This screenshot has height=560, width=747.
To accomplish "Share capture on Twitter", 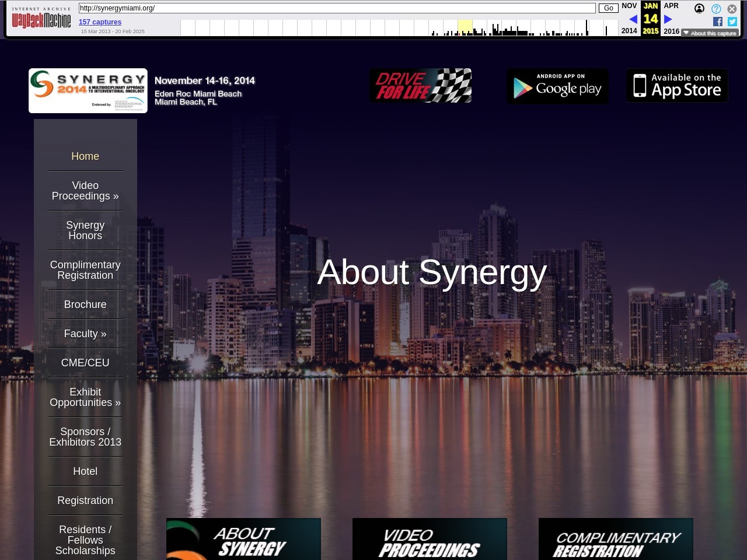I will tap(732, 22).
